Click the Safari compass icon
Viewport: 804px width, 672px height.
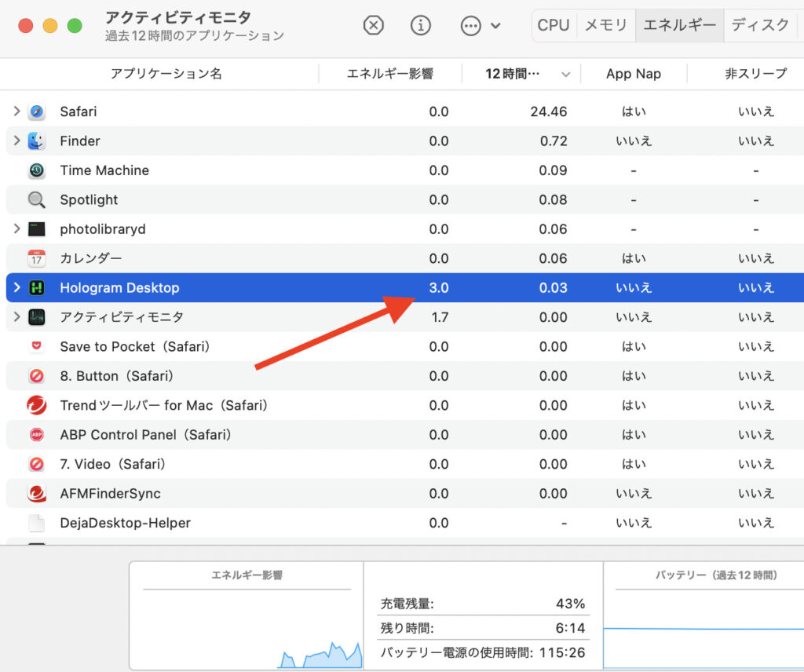[36, 111]
